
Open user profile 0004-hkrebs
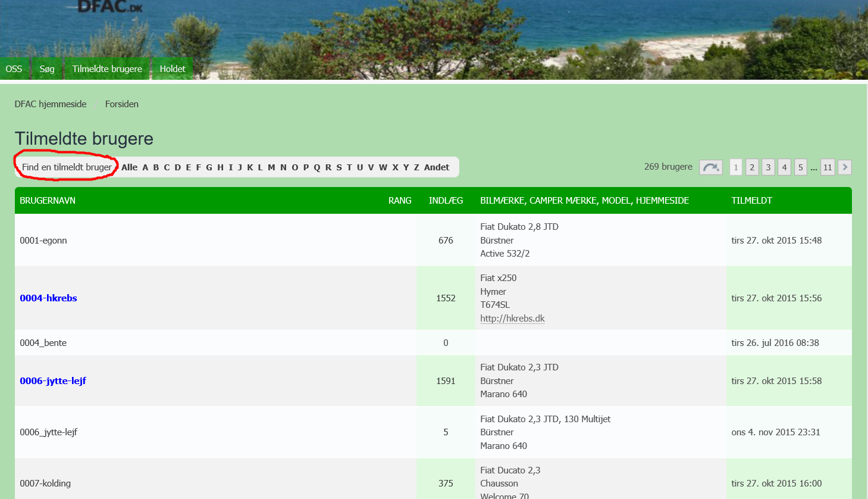click(48, 298)
